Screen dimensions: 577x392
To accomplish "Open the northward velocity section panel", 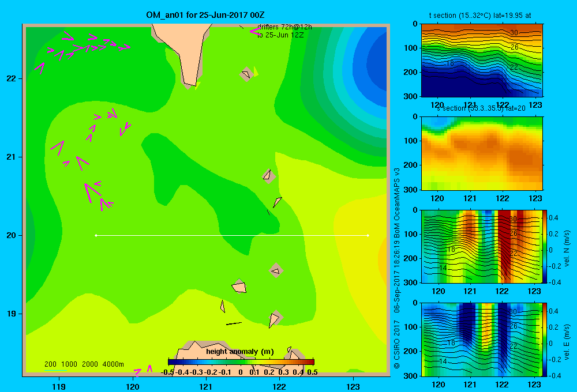I will (x=482, y=246).
